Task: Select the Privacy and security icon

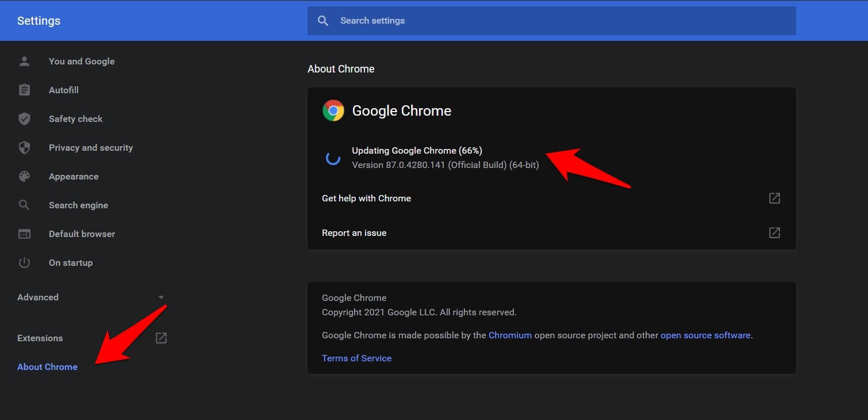Action: coord(24,147)
